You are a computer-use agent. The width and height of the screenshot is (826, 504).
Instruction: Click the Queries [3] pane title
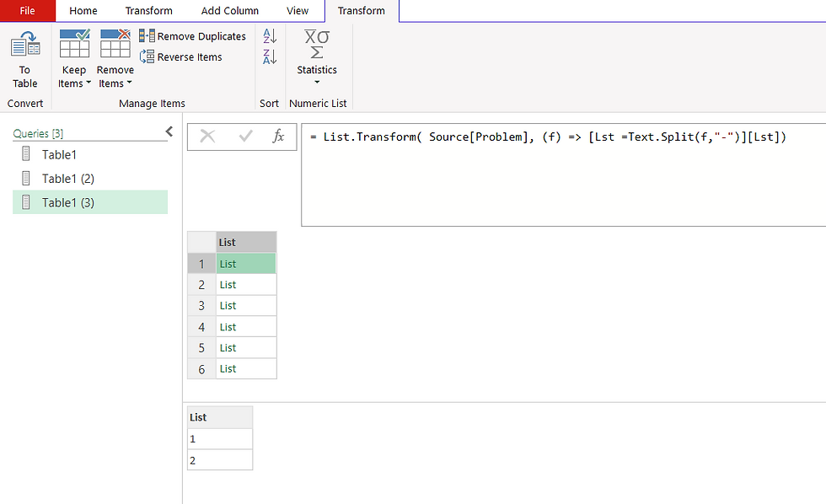pos(38,133)
